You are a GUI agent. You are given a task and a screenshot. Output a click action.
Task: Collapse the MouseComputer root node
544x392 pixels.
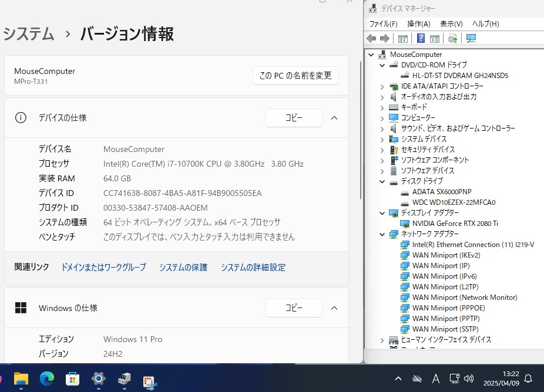(371, 55)
